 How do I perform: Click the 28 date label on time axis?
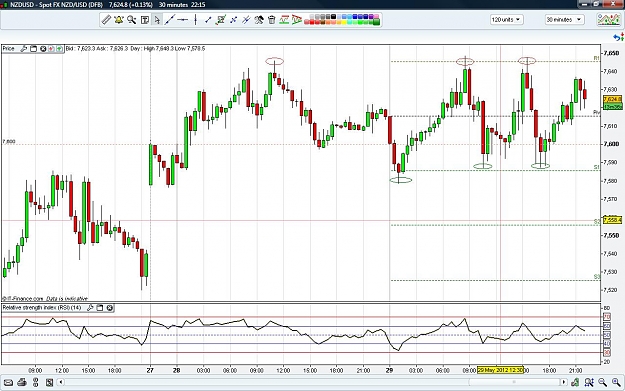click(177, 370)
